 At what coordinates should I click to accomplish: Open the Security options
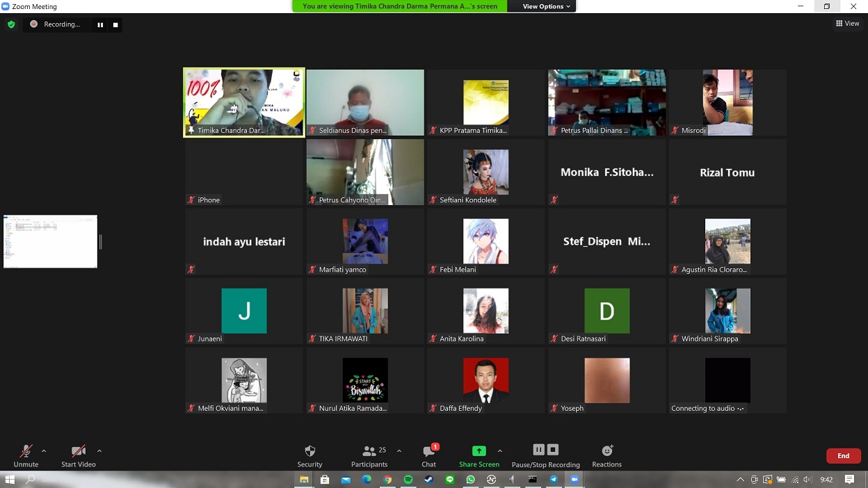click(x=310, y=455)
